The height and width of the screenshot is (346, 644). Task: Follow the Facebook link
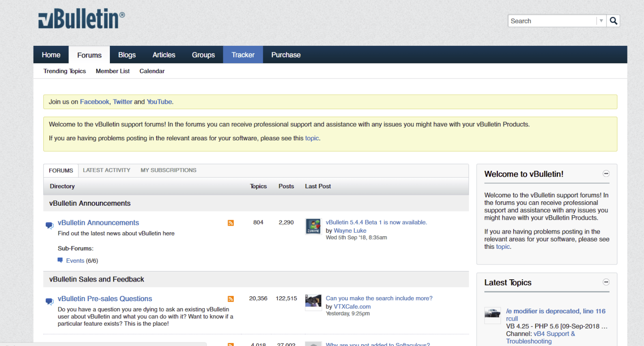click(95, 102)
